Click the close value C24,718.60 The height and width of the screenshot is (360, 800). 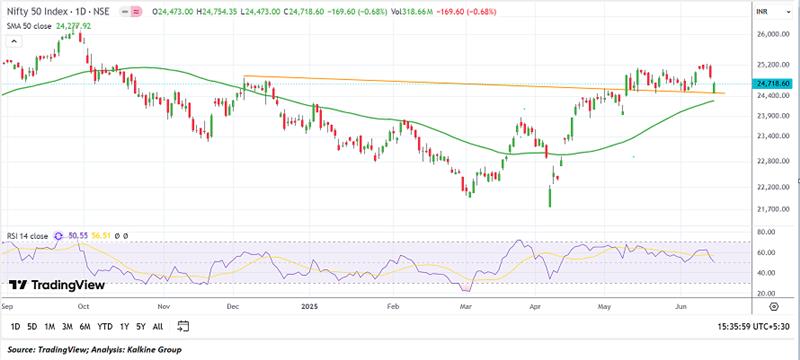click(304, 11)
